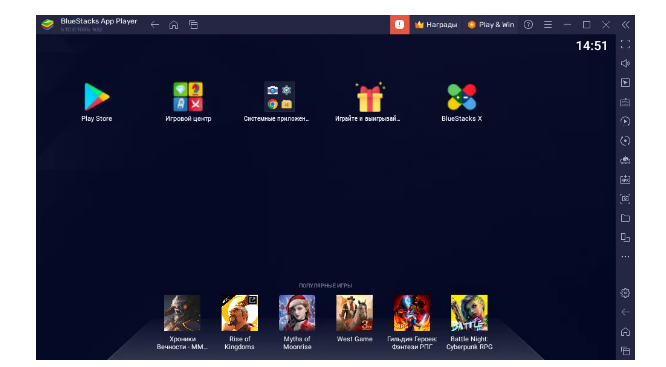
Task: Open recent apps from the title bar
Action: pos(193,25)
